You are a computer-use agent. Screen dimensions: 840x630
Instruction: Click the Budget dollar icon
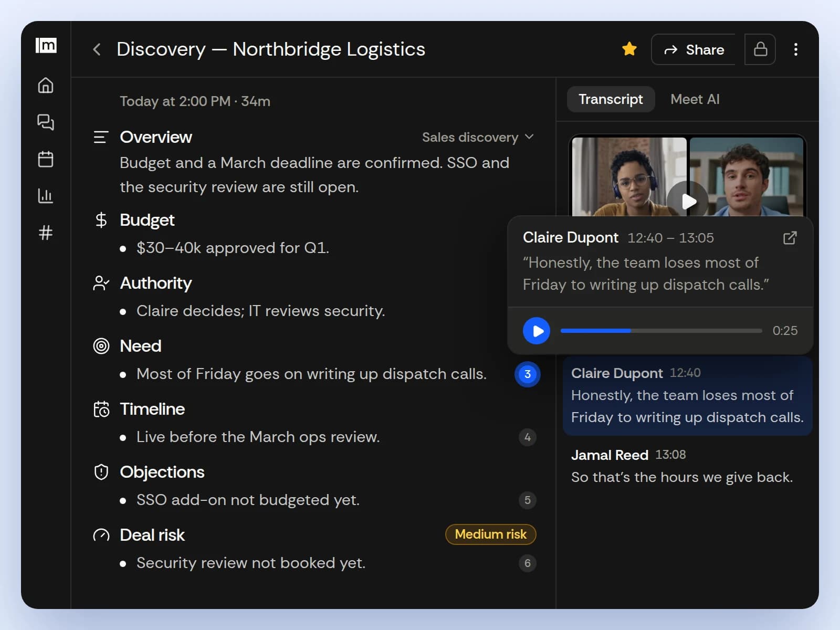(x=101, y=220)
